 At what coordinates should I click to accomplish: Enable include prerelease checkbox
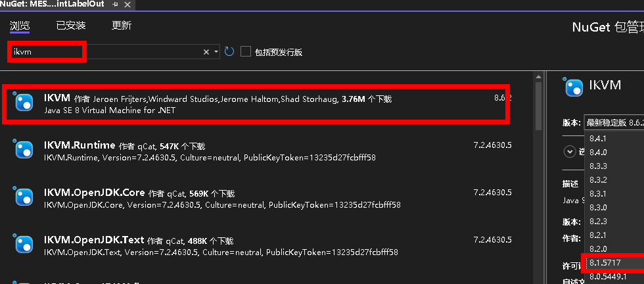click(246, 52)
